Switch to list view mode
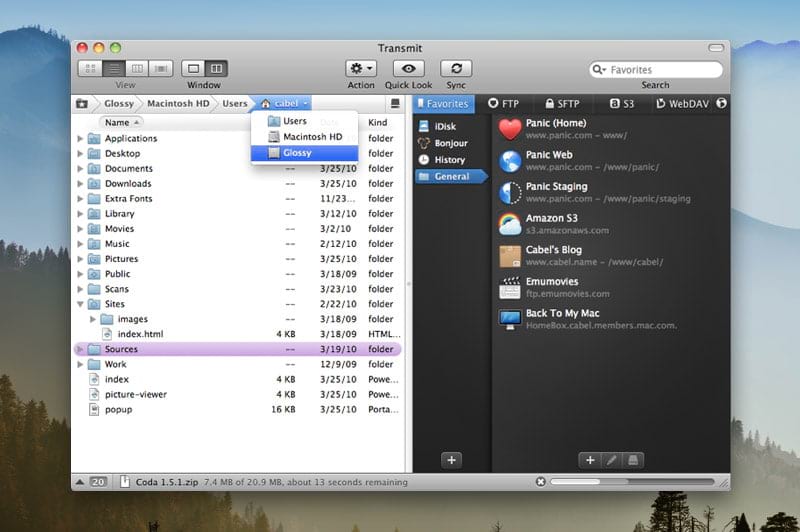The image size is (800, 532). (x=114, y=68)
